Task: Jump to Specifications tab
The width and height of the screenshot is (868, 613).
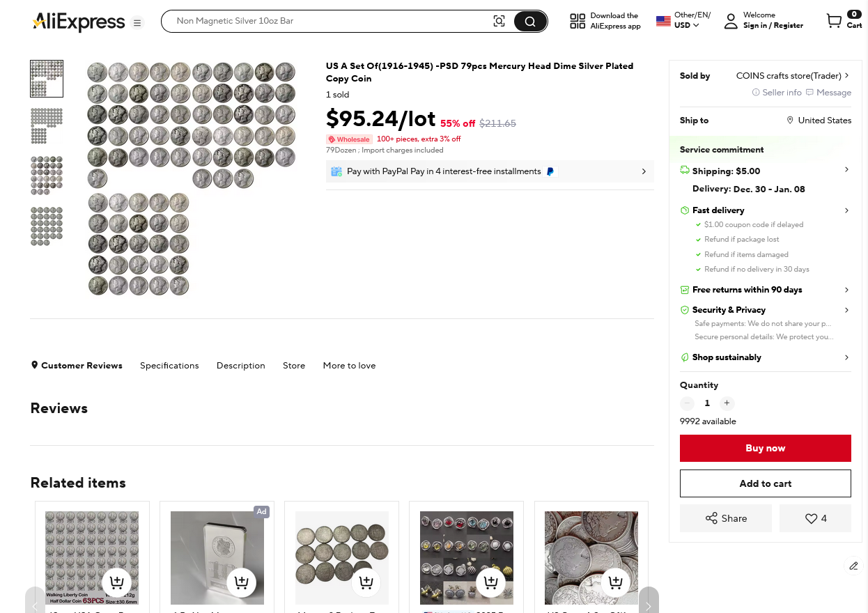Action: click(x=169, y=366)
